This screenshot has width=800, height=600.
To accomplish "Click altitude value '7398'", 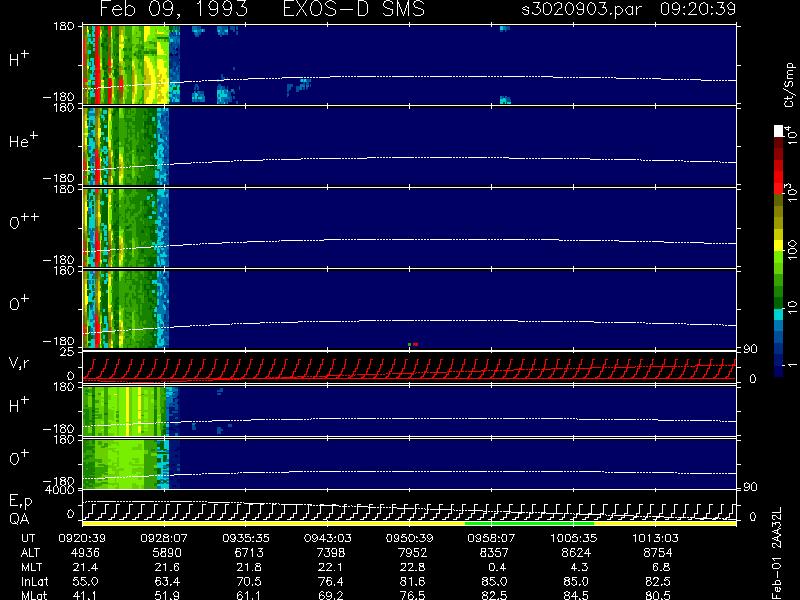I will click(331, 553).
